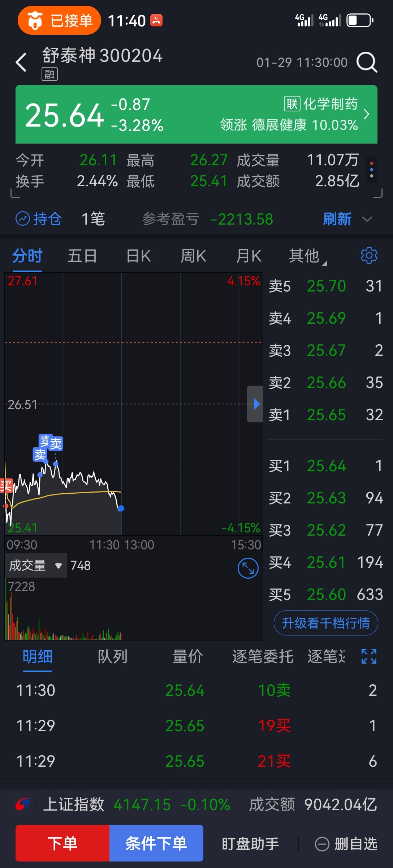Tap the 11:30 trade row 10卖
Screen dimensions: 393x868
click(x=196, y=690)
